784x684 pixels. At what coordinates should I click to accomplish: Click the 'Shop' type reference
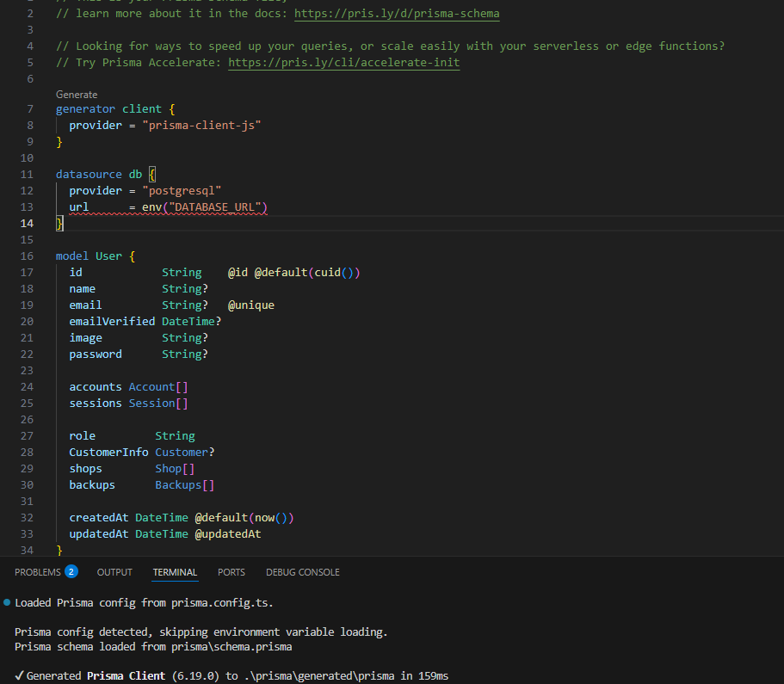coord(168,469)
